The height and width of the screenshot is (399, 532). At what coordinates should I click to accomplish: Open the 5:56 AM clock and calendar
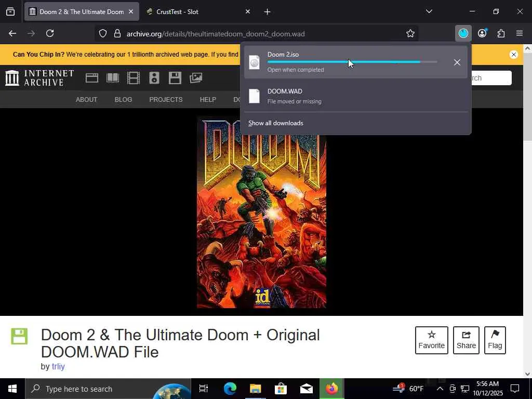[487, 389]
